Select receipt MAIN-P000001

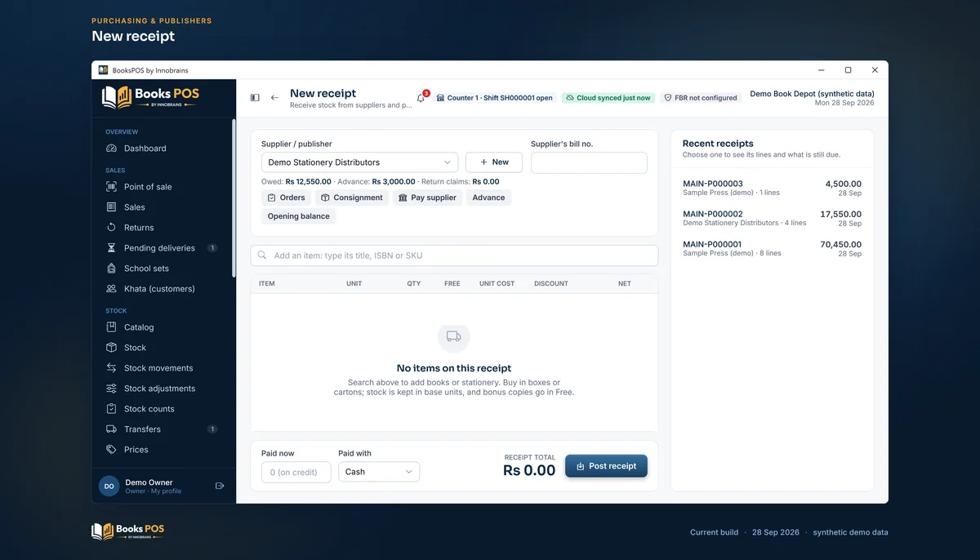click(772, 248)
